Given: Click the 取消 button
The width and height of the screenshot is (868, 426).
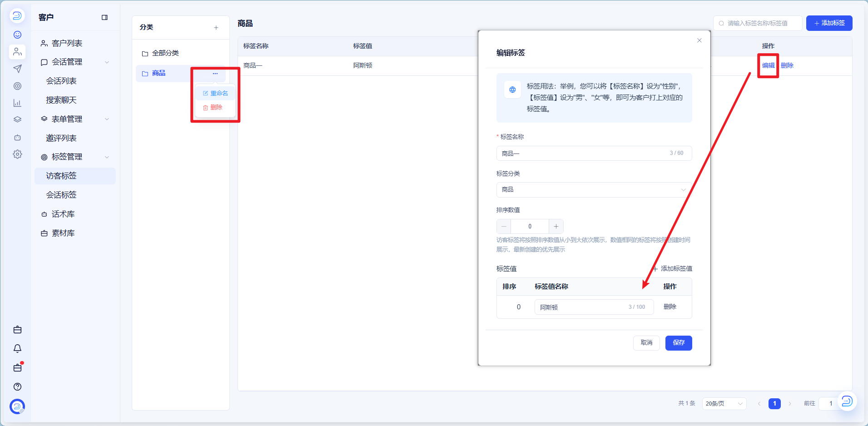Looking at the screenshot, I should coord(646,343).
